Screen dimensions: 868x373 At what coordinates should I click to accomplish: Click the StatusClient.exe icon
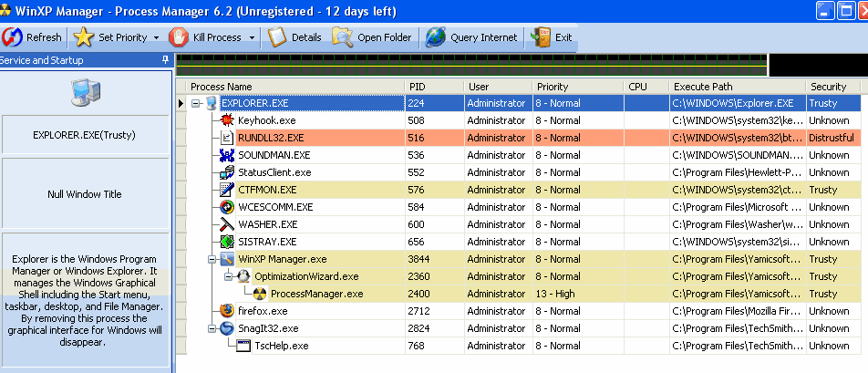coord(227,172)
